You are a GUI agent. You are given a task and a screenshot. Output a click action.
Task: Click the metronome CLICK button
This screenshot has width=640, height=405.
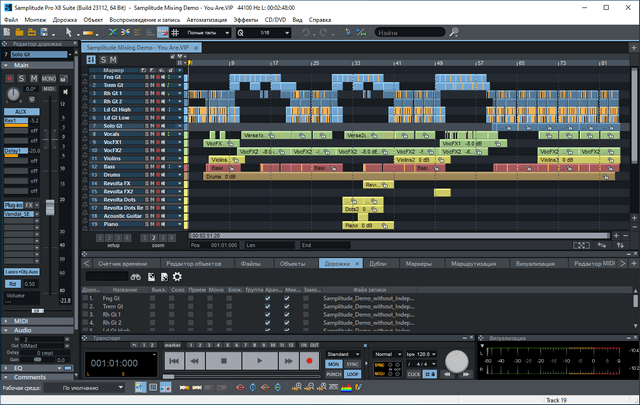point(413,372)
